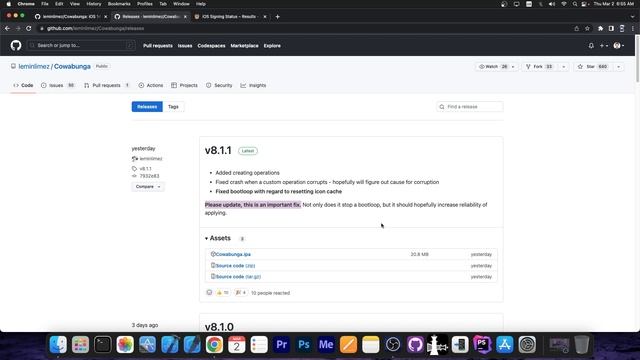Open Photos from the Dock

pyautogui.click(x=125, y=344)
